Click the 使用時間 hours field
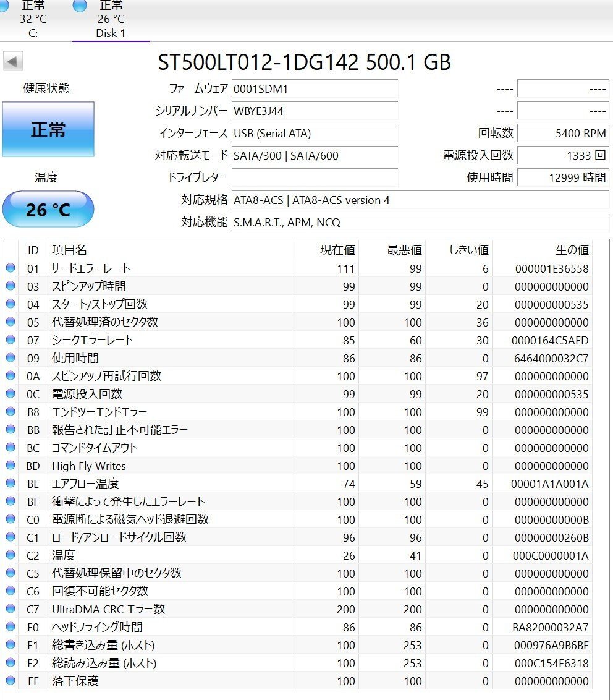The height and width of the screenshot is (700, 613). pos(564,177)
